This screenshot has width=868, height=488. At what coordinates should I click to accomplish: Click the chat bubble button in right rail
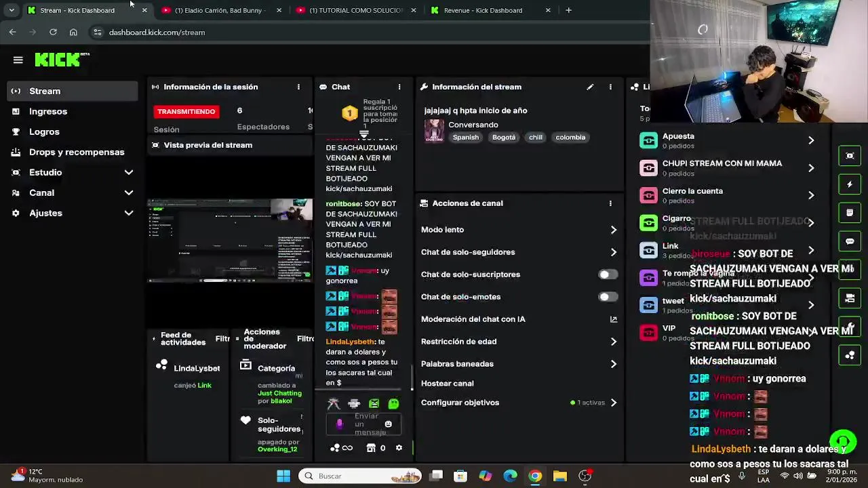coord(850,241)
